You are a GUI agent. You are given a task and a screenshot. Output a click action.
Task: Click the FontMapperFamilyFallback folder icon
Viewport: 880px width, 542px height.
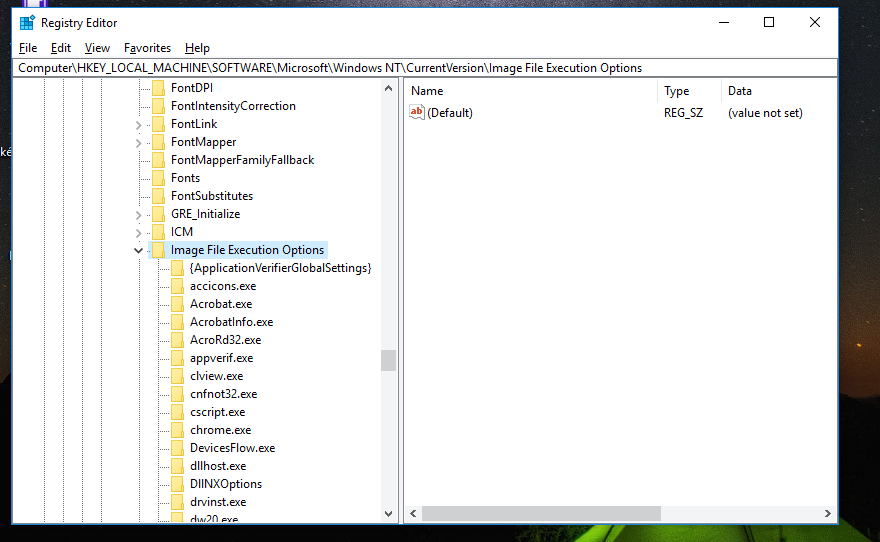coord(159,160)
